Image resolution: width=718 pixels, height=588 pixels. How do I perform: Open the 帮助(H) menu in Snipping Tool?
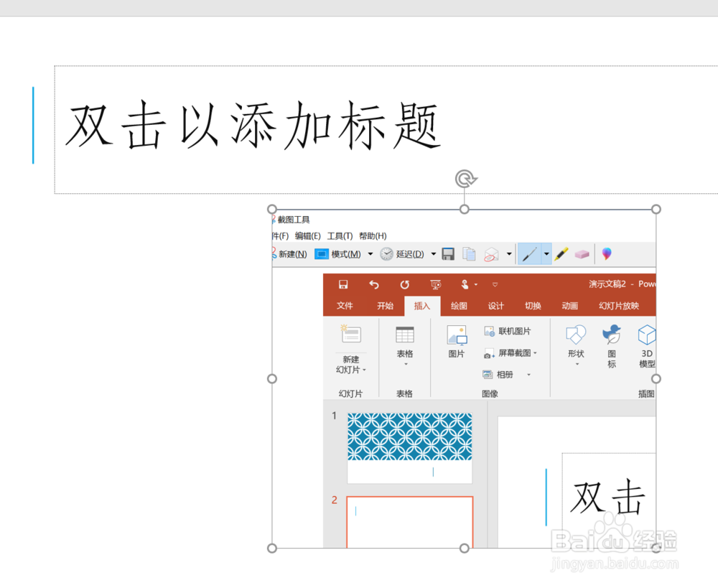coord(373,235)
